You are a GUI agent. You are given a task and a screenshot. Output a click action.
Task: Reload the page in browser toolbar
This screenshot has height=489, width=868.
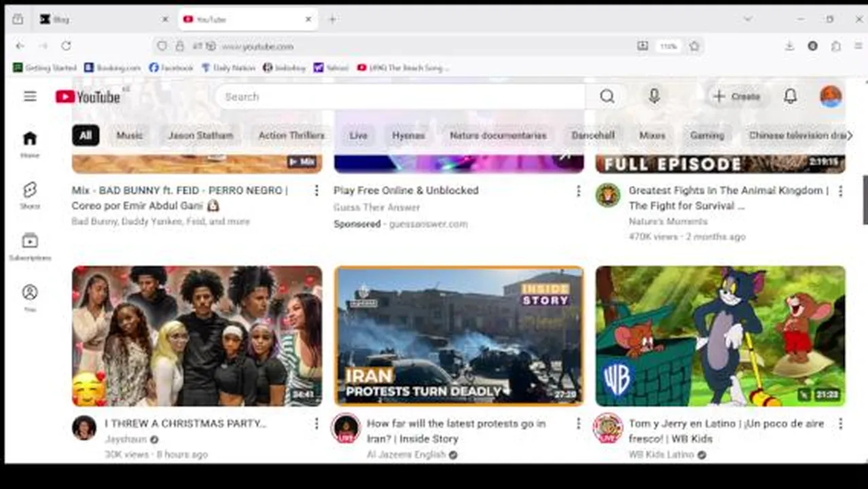pos(66,46)
